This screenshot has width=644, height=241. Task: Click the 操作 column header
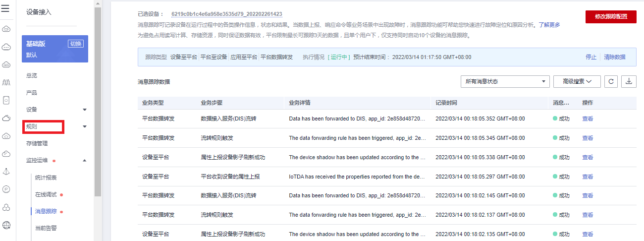click(588, 103)
